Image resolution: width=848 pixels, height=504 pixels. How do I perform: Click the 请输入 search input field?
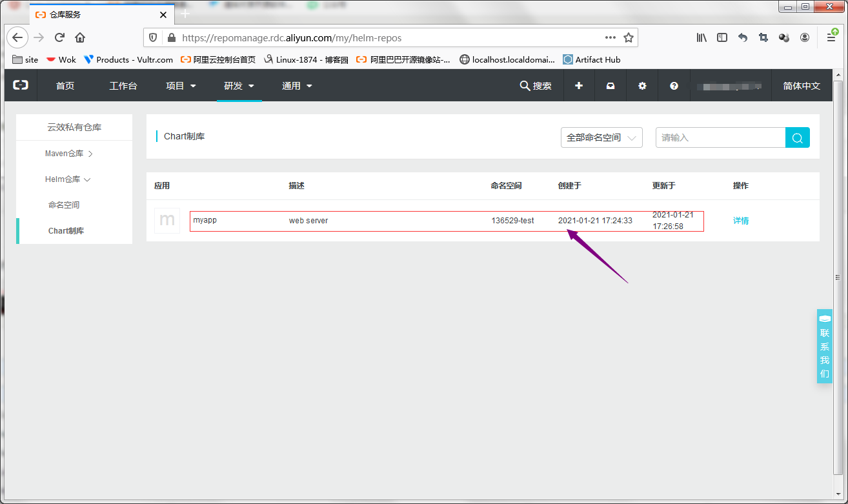pyautogui.click(x=720, y=137)
